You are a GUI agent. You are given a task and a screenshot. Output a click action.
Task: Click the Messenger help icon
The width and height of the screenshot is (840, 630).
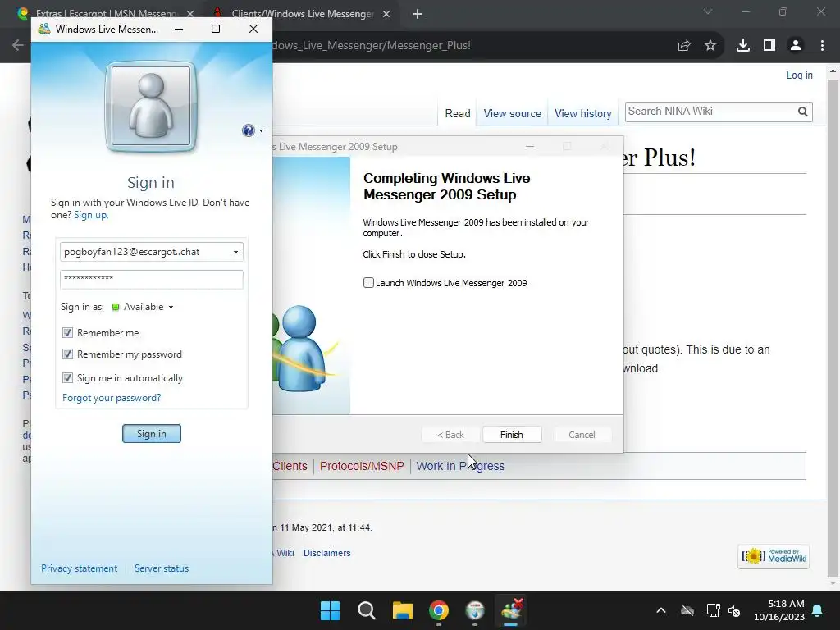(248, 130)
